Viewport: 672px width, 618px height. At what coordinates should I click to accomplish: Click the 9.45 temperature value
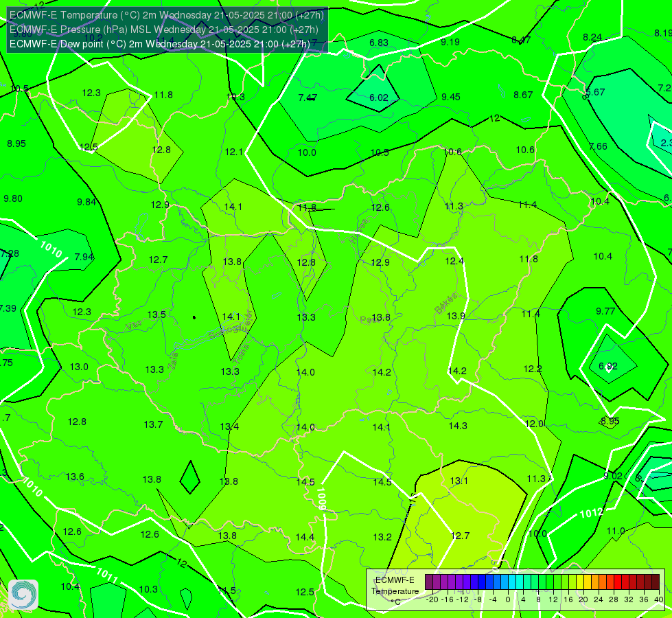(x=451, y=97)
